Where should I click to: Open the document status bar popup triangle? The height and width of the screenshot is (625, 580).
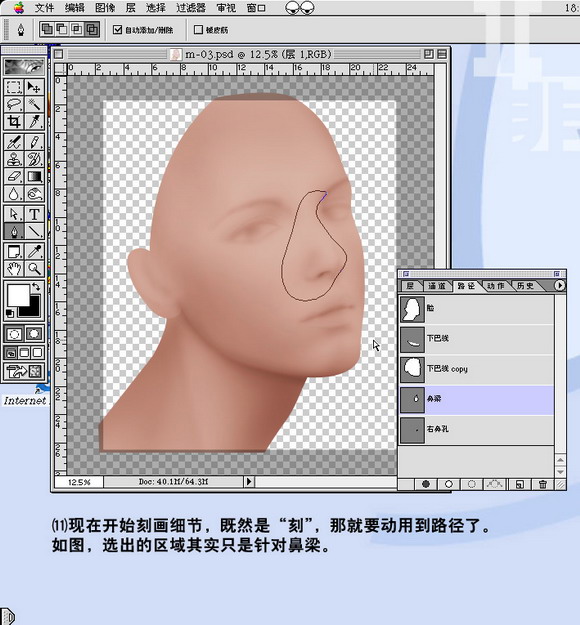(249, 482)
